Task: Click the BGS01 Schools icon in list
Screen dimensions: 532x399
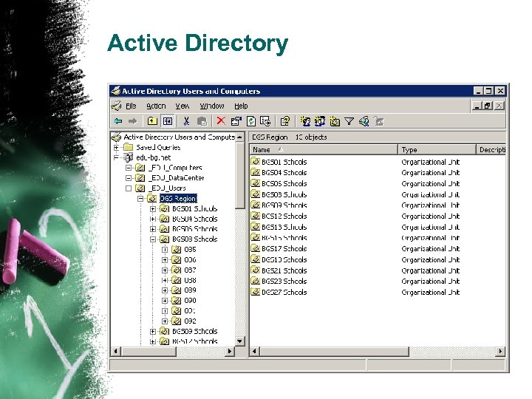Action: (255, 162)
